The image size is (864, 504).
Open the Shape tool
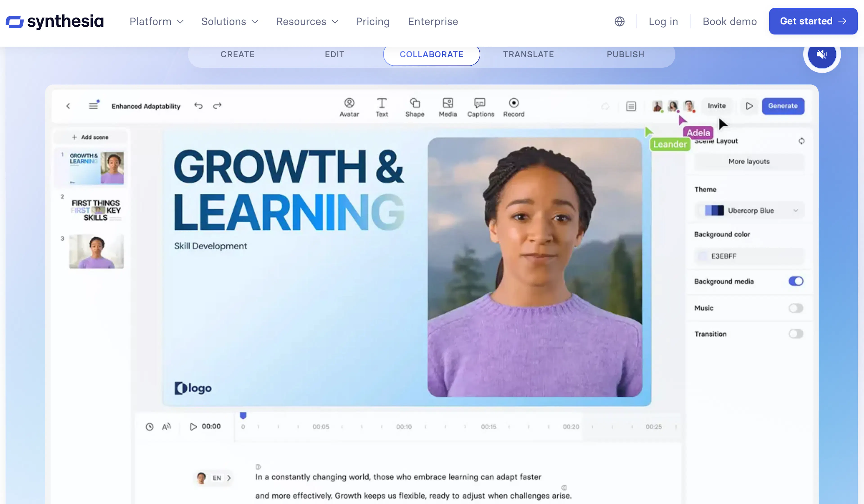tap(415, 107)
